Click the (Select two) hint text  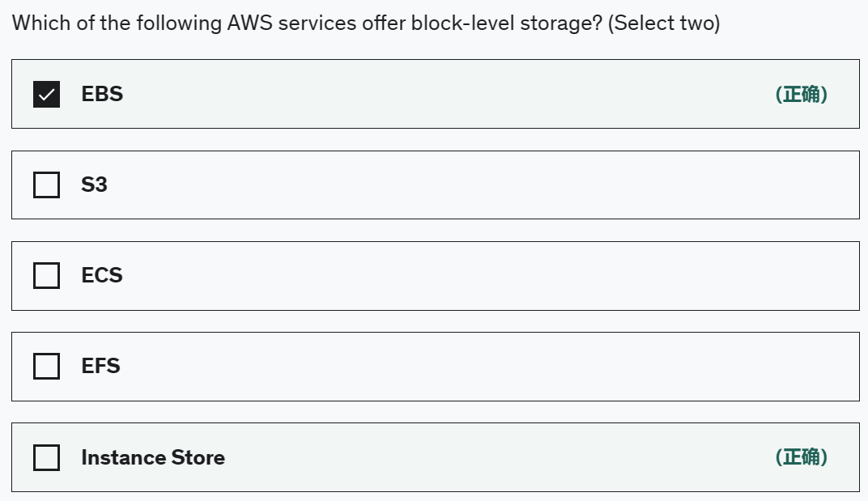click(x=663, y=23)
